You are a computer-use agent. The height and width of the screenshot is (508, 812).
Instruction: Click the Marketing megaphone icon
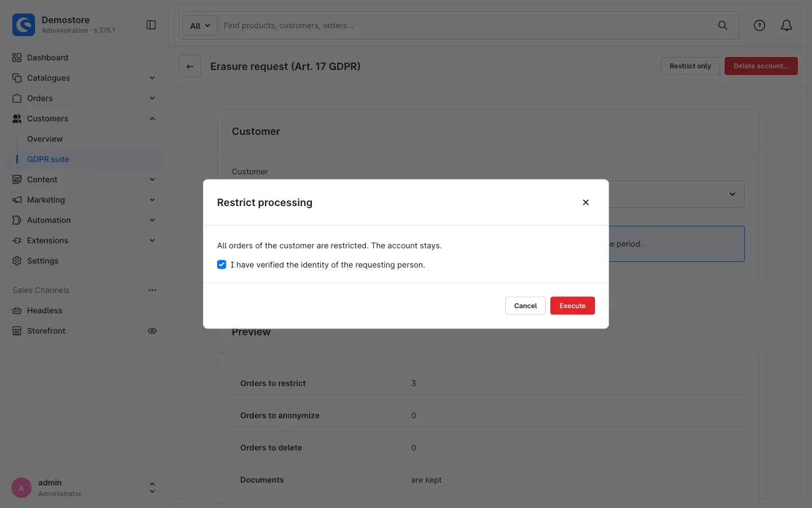coord(17,200)
